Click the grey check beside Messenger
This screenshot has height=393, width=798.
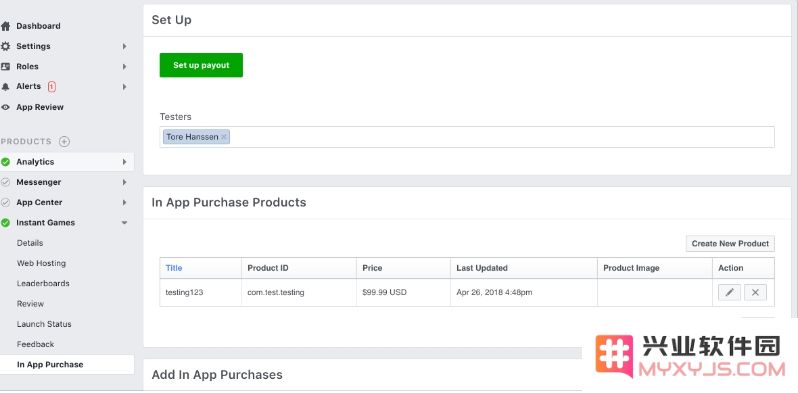[x=5, y=182]
